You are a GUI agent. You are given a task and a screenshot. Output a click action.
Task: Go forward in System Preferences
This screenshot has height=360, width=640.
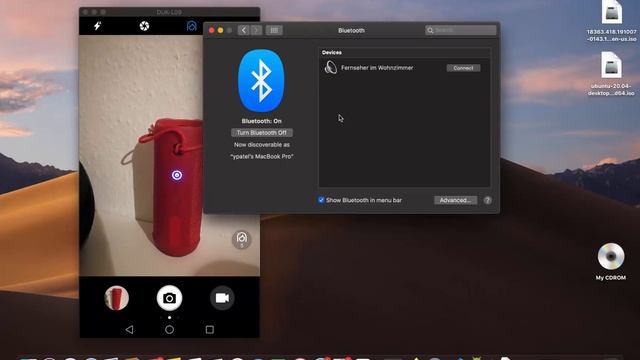(x=256, y=30)
